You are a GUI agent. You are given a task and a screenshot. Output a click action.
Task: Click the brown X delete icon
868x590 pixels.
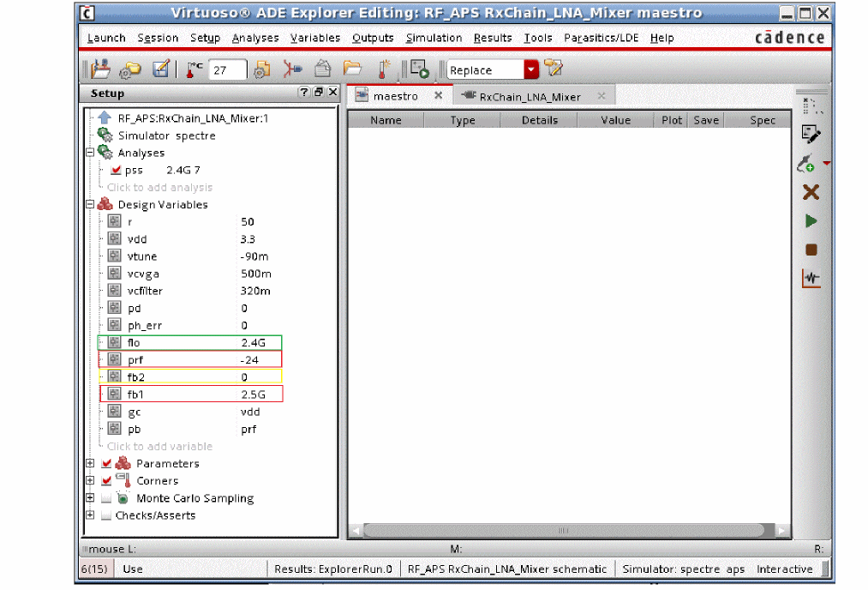click(811, 192)
